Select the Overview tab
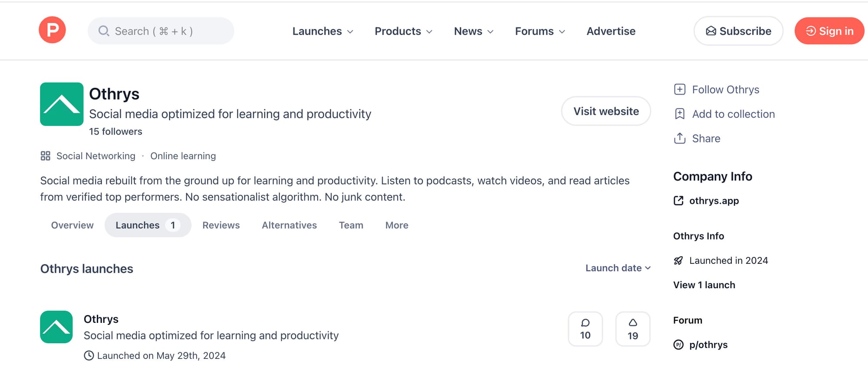 [x=72, y=225]
